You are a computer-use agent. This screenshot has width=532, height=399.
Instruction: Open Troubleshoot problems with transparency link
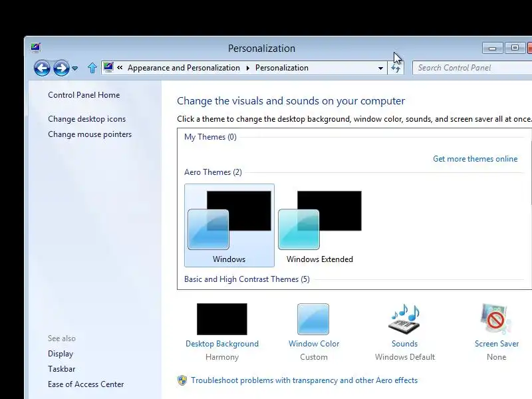[x=304, y=380]
